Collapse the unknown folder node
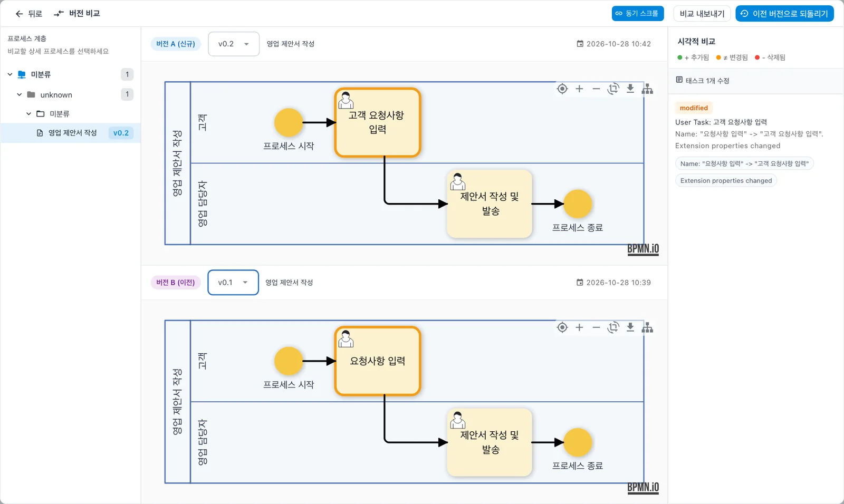Screen dimensions: 844x504 [x=20, y=94]
